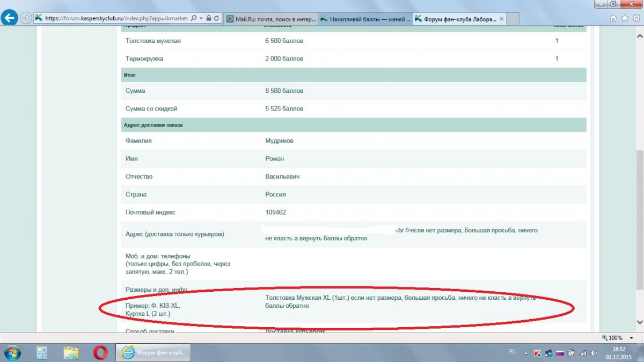Image resolution: width=644 pixels, height=362 pixels.
Task: Close the Форум фан-клуба tab
Action: [x=501, y=19]
